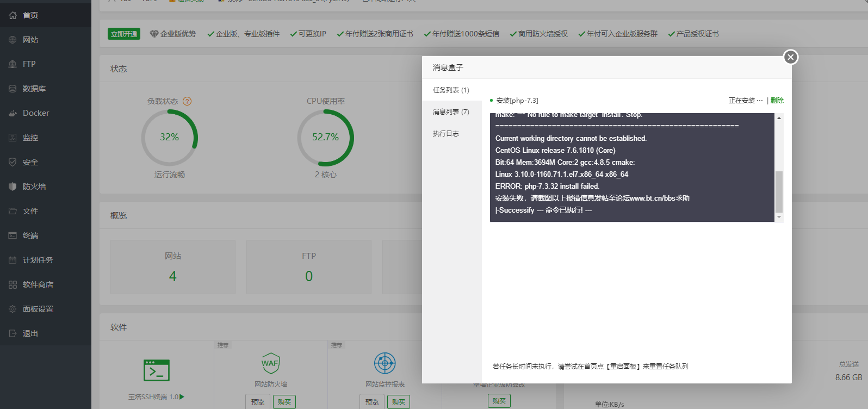The height and width of the screenshot is (409, 868).
Task: Click the FTP icon in sidebar
Action: [x=13, y=64]
